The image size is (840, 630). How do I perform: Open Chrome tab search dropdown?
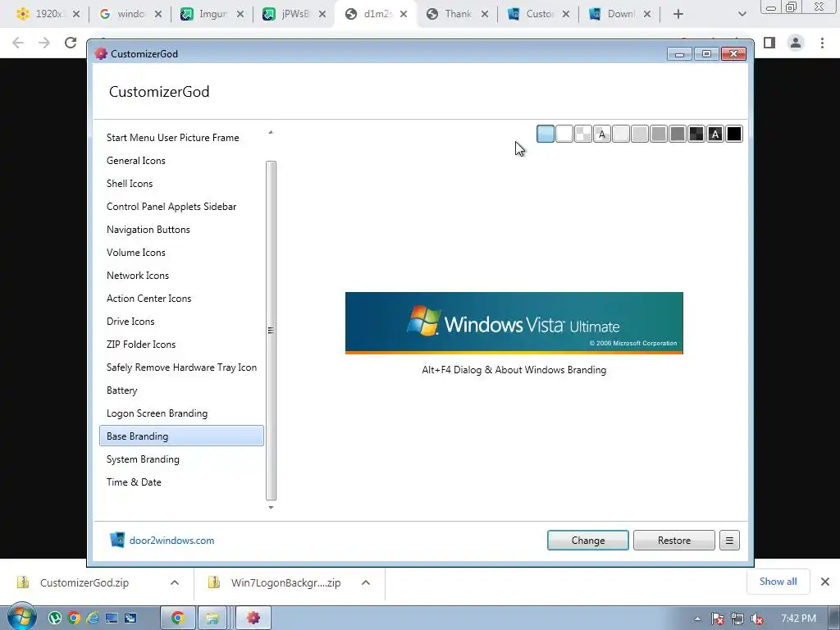click(x=742, y=15)
